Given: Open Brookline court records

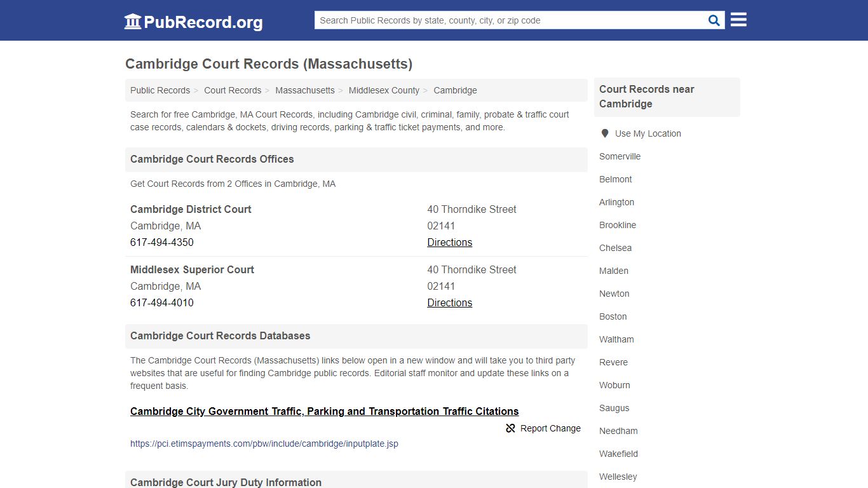Looking at the screenshot, I should 618,225.
